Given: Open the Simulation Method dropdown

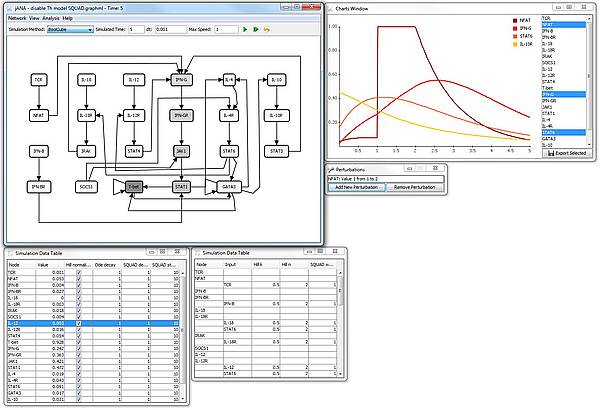Looking at the screenshot, I should click(x=70, y=30).
